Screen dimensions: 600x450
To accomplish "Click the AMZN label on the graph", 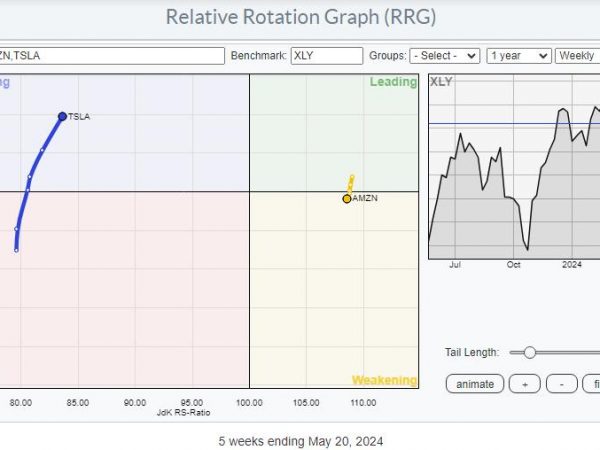I will click(365, 198).
